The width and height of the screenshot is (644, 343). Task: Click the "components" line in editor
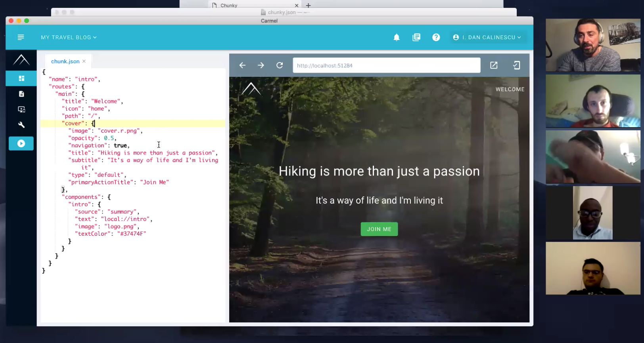point(86,197)
